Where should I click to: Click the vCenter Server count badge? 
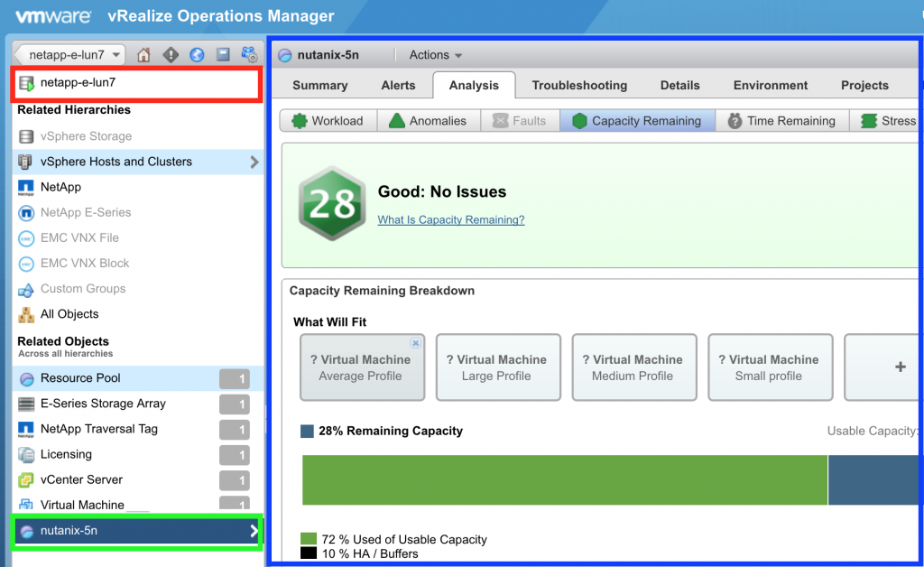pos(235,479)
